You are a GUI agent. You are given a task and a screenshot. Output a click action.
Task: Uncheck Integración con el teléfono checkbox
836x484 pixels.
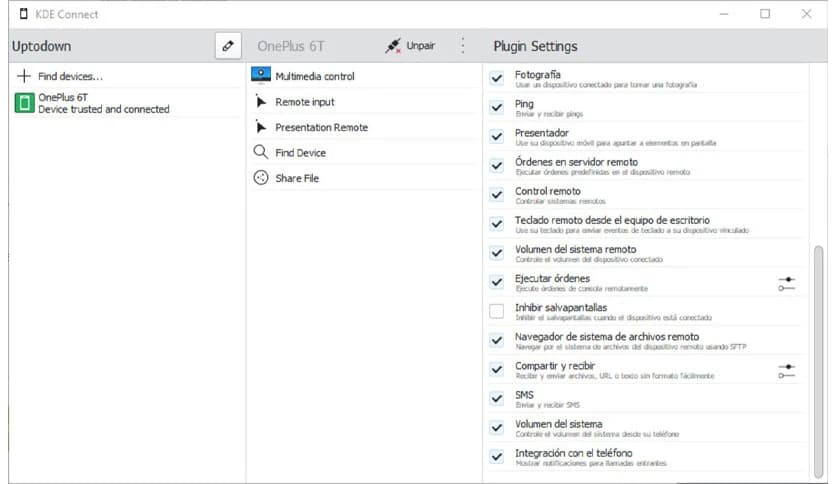tap(496, 456)
